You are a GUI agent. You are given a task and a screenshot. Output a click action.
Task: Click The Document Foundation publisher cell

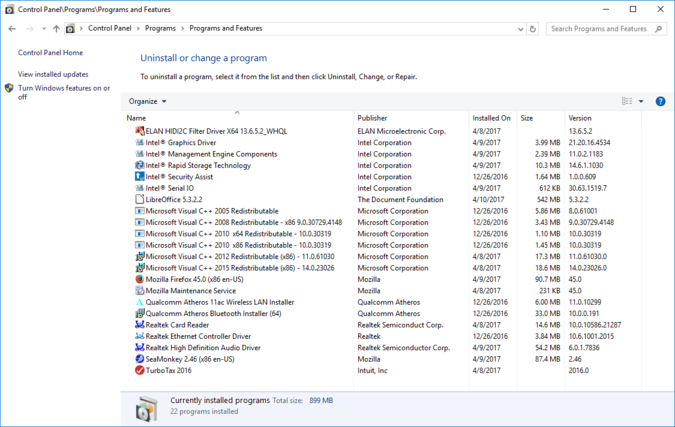(400, 199)
